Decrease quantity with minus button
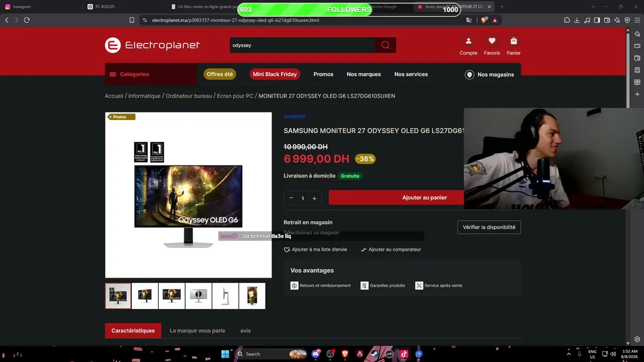This screenshot has width=644, height=362. pyautogui.click(x=291, y=198)
